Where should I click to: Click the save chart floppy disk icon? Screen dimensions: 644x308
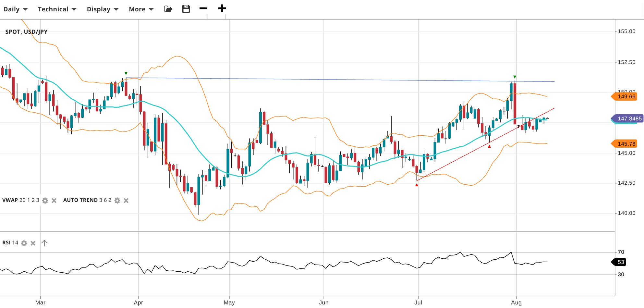click(186, 9)
